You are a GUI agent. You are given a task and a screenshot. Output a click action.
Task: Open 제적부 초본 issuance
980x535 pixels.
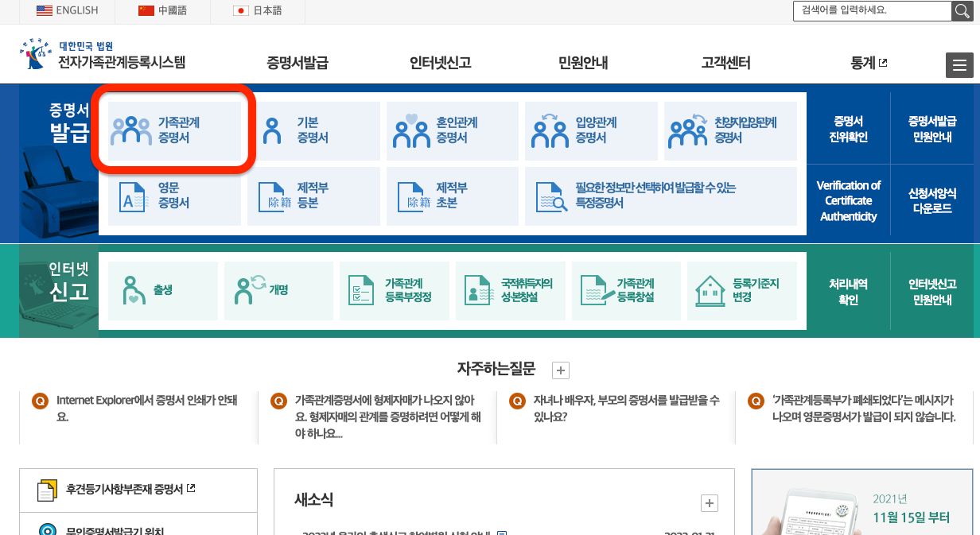(410, 196)
